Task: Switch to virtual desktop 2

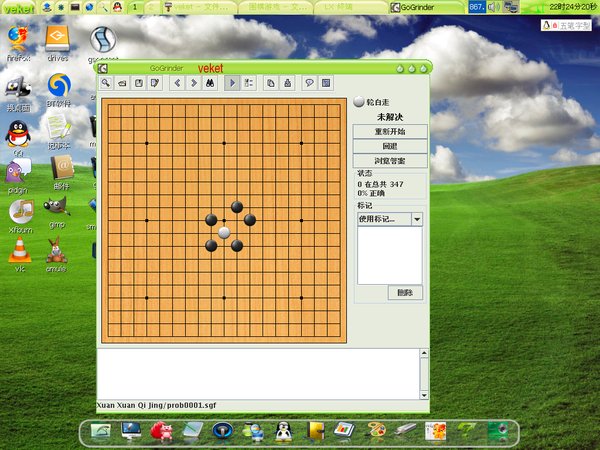Action: pyautogui.click(x=152, y=7)
